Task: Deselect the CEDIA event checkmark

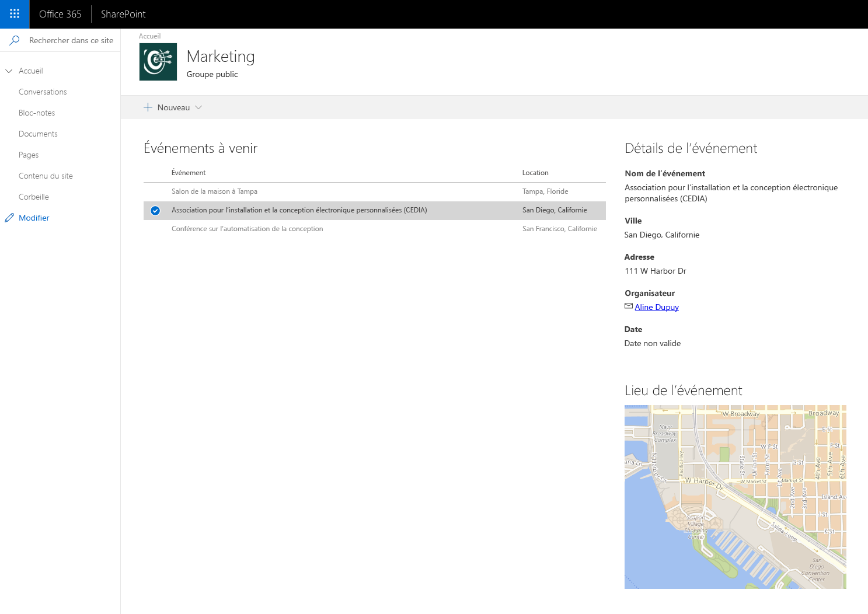Action: click(155, 210)
